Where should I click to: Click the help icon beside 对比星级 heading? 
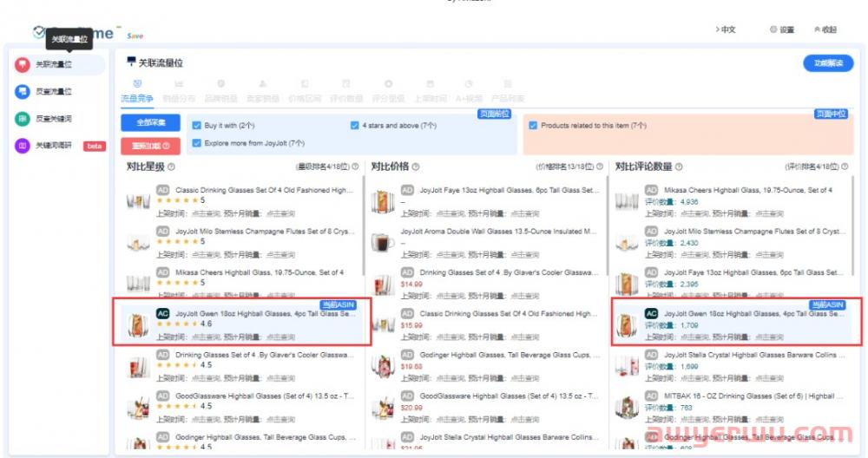pyautogui.click(x=172, y=167)
